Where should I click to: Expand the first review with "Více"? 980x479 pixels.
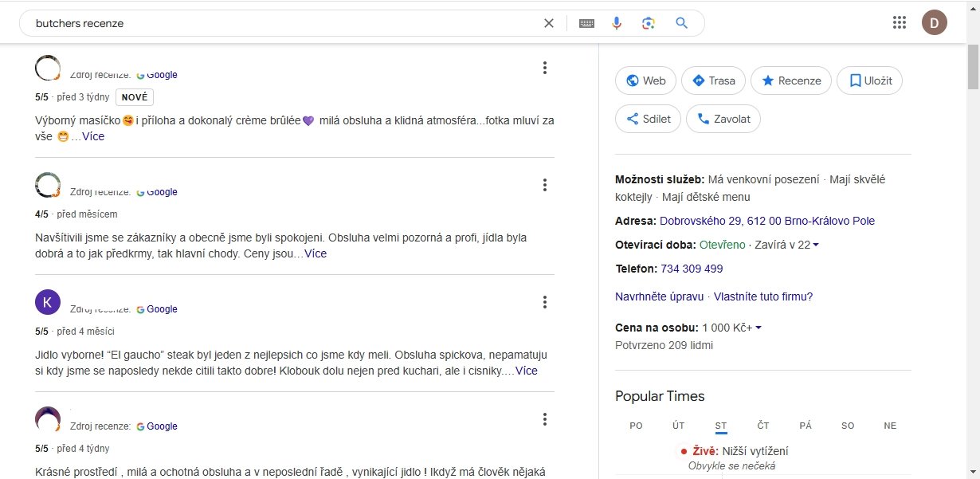tap(92, 136)
